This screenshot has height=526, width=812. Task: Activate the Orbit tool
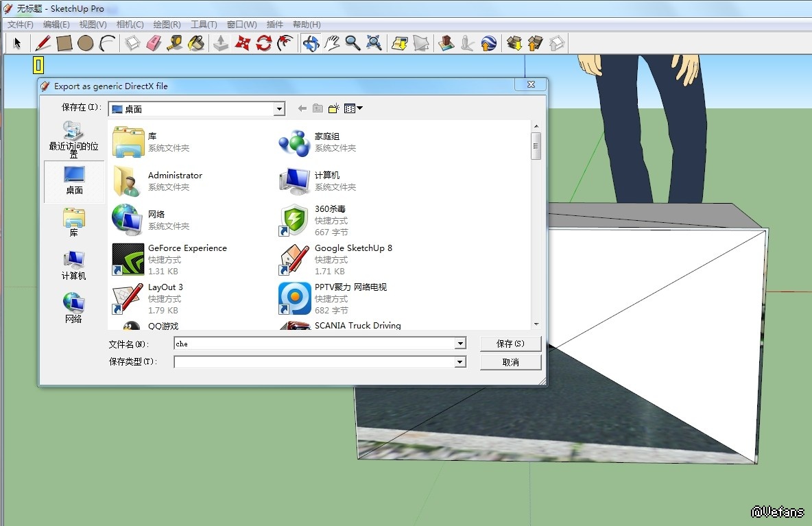[311, 43]
